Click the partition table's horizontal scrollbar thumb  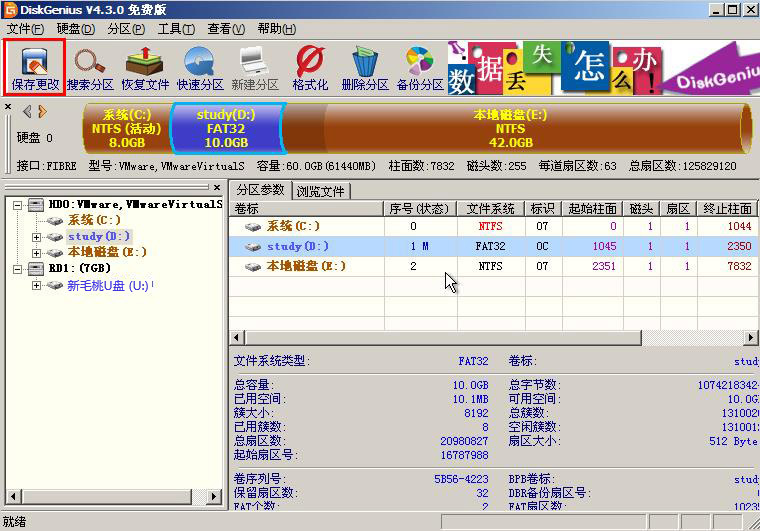[443, 337]
